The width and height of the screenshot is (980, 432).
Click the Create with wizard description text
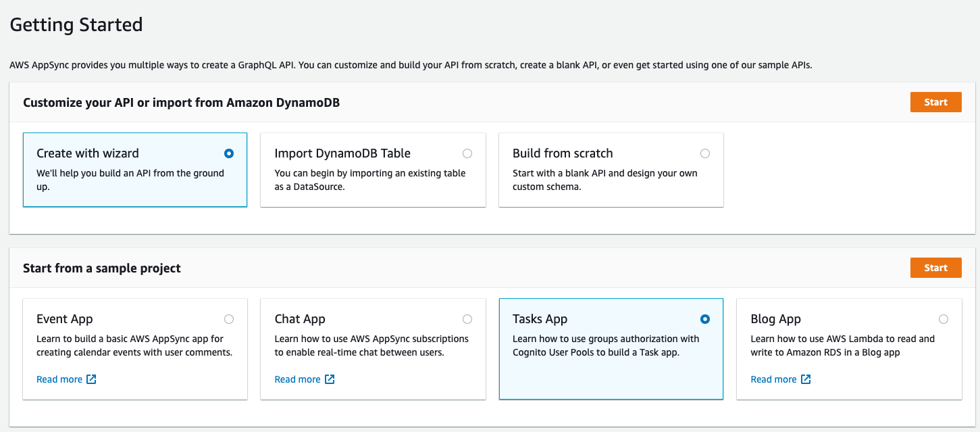click(130, 180)
